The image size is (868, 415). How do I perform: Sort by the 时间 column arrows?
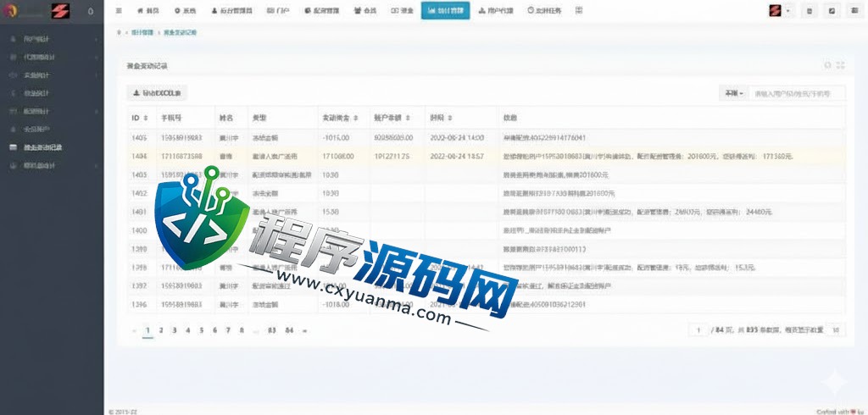pos(450,118)
